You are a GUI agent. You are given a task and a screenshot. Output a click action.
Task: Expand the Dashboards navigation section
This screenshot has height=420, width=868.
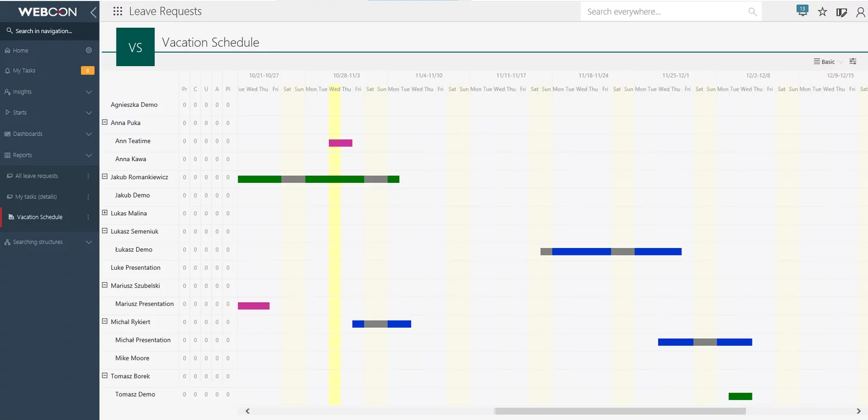pyautogui.click(x=88, y=134)
